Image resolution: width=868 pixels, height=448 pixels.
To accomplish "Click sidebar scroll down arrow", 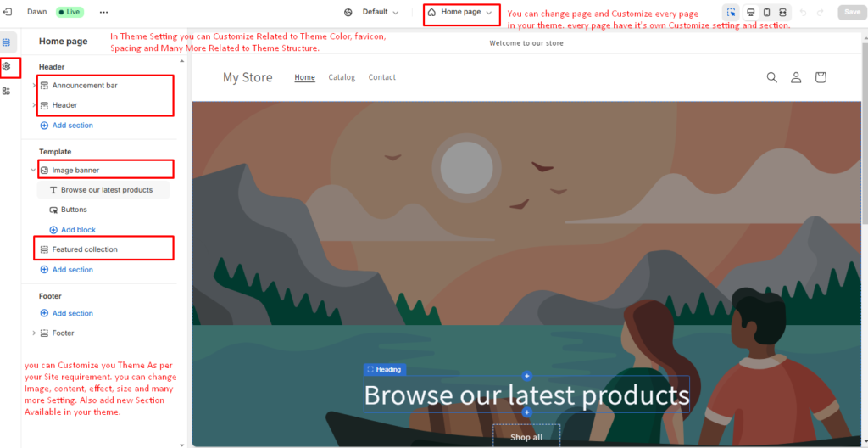I will pyautogui.click(x=182, y=444).
